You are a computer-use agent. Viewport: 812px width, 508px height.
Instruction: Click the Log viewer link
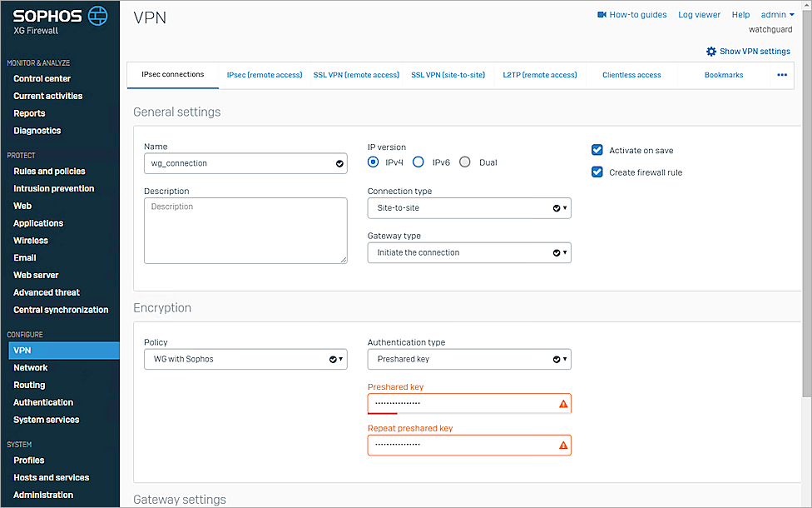coord(699,14)
